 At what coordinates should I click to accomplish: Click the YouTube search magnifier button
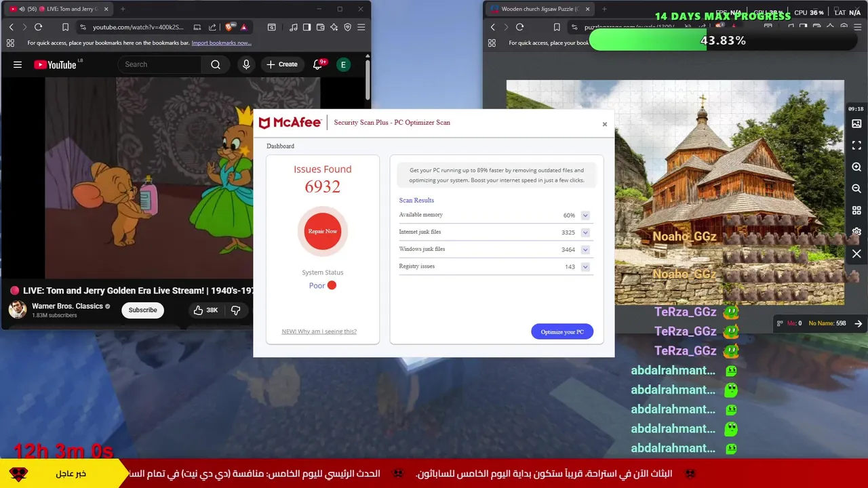216,64
